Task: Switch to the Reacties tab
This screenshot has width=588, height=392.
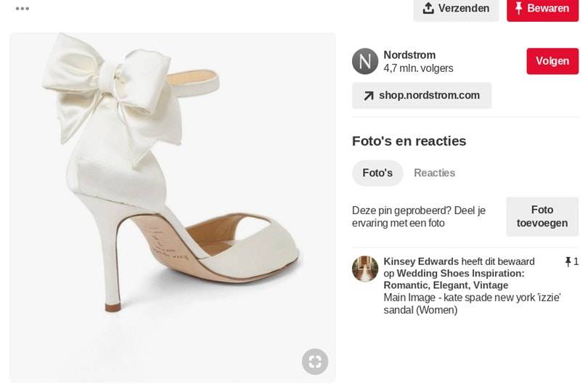Action: tap(434, 173)
